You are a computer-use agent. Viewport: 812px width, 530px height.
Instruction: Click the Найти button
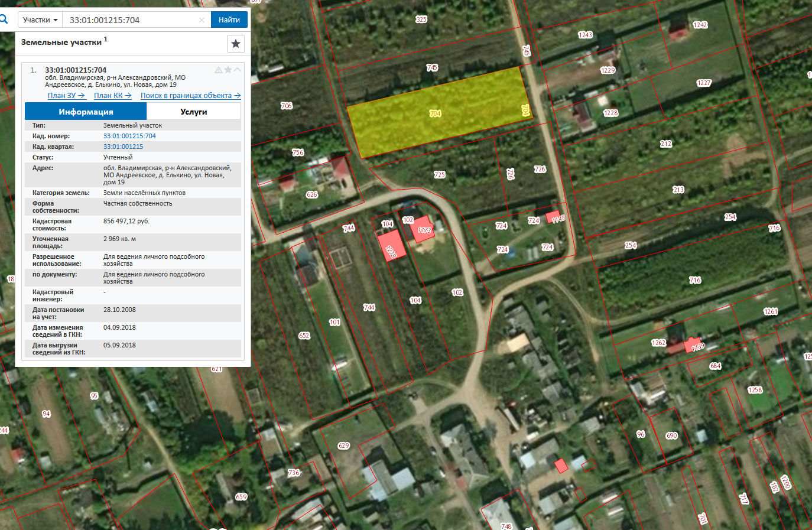(x=229, y=20)
